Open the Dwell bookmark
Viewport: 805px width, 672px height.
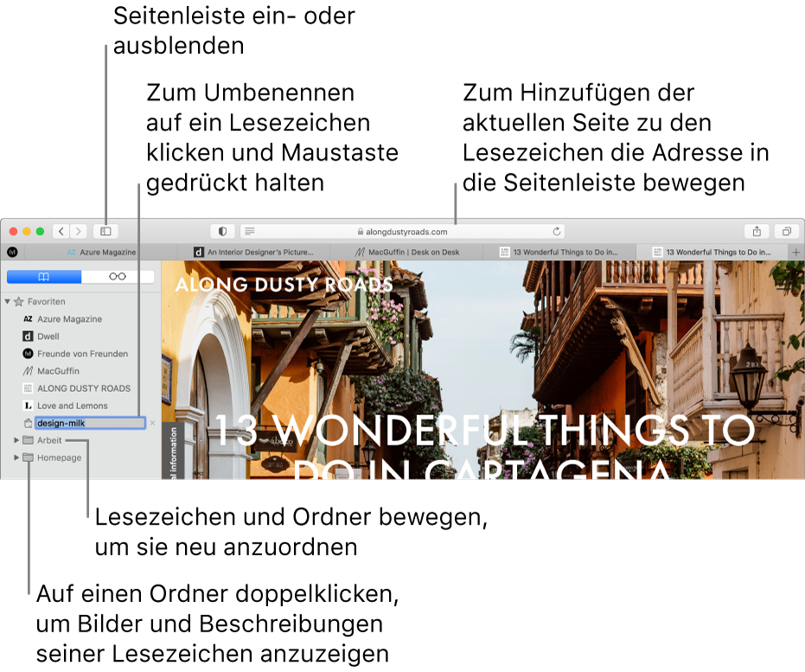pos(48,336)
